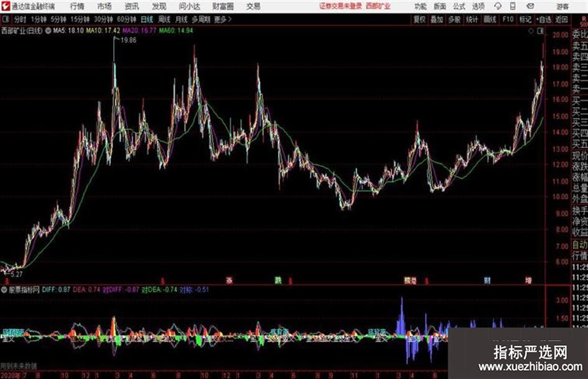
Task: Click the green 跌 event marker on chart
Action: click(278, 280)
